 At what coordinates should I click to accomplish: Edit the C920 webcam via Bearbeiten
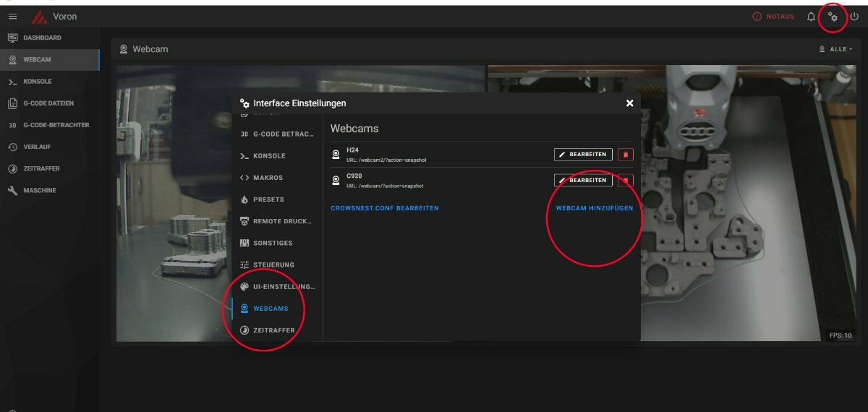point(583,180)
